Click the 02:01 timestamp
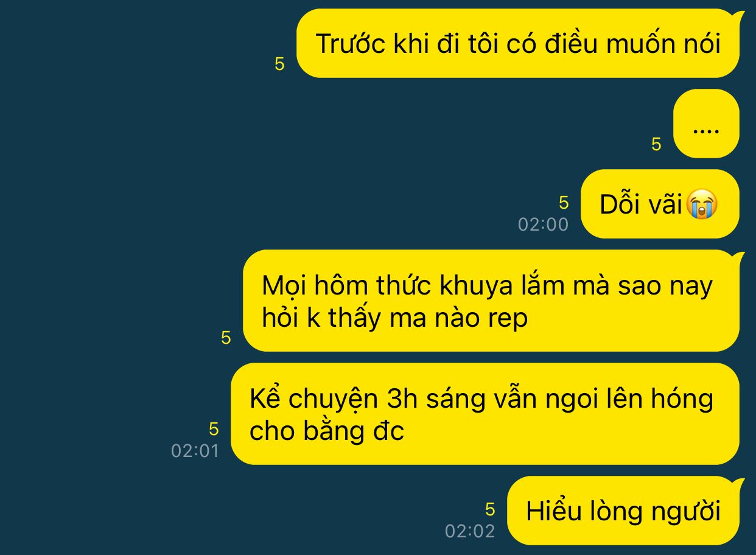 point(195,452)
